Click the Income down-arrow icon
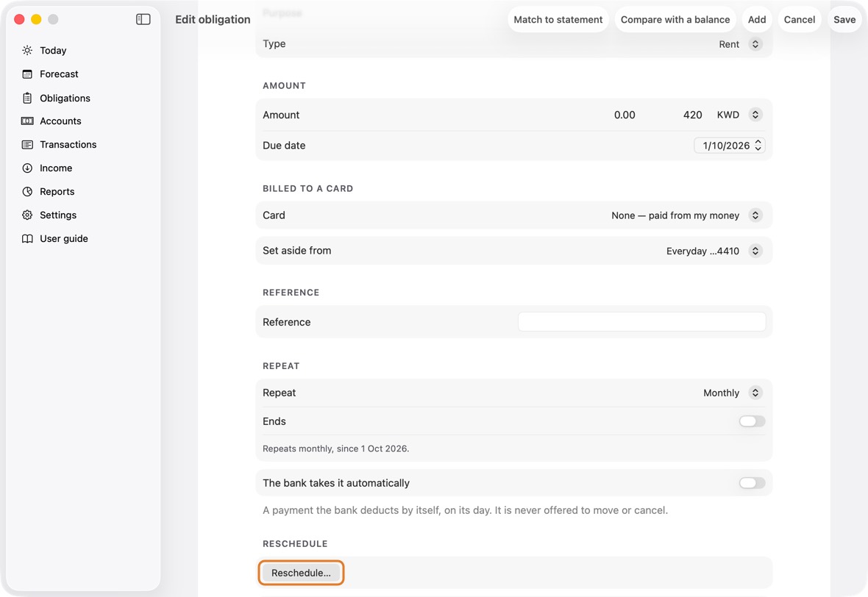 click(x=27, y=168)
